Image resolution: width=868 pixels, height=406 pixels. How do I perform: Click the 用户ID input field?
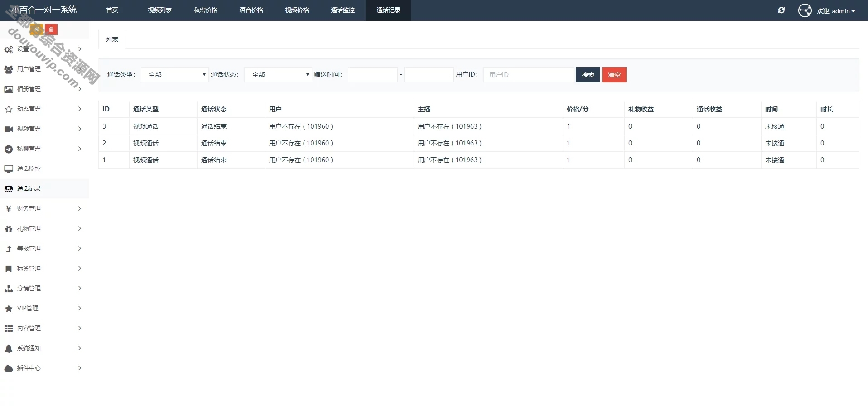pyautogui.click(x=529, y=75)
